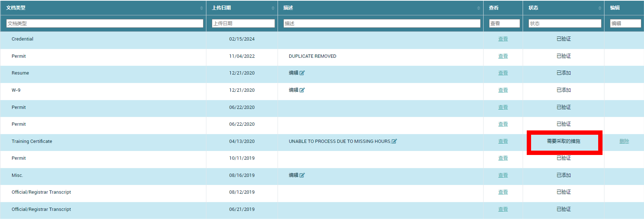Focus the 查看 filter field
Viewport: 644px width, 220px height.
[504, 23]
